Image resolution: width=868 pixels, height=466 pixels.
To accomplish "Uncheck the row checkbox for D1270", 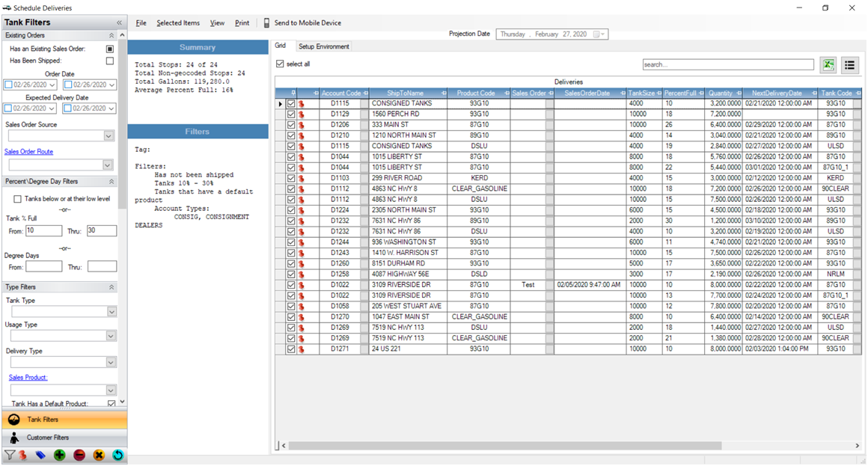I will 291,317.
